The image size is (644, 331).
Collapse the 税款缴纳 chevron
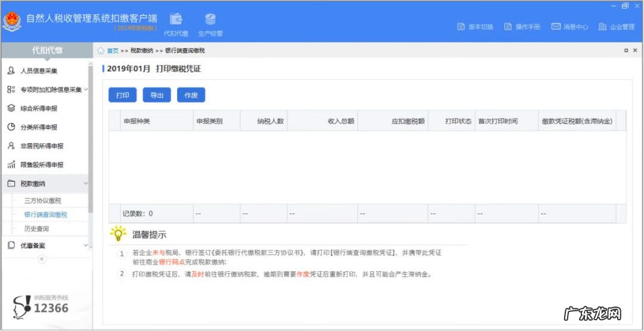[85, 184]
